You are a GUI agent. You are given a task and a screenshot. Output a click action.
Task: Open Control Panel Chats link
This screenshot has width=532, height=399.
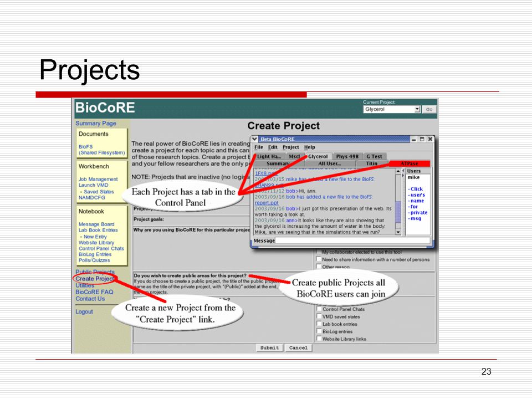coord(101,248)
